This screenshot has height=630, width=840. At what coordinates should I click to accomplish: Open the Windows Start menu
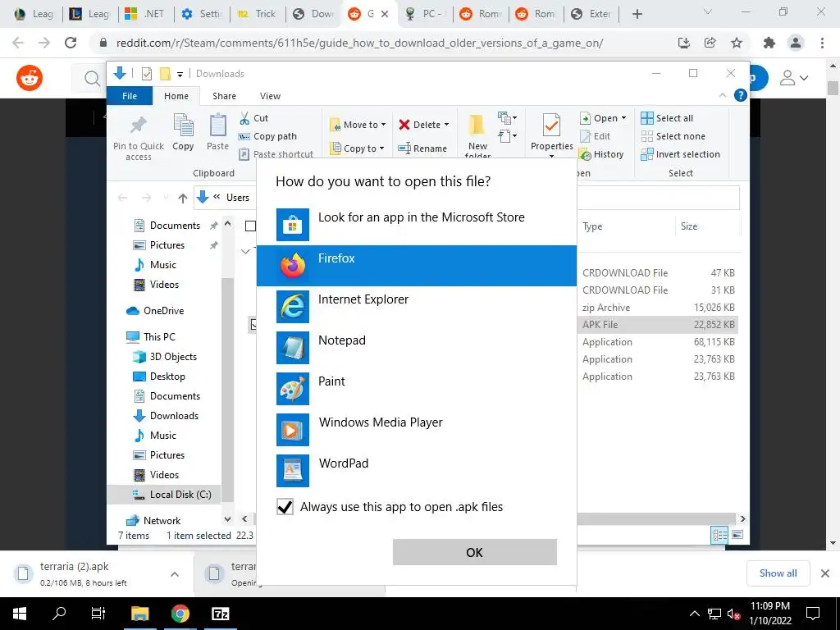point(20,614)
